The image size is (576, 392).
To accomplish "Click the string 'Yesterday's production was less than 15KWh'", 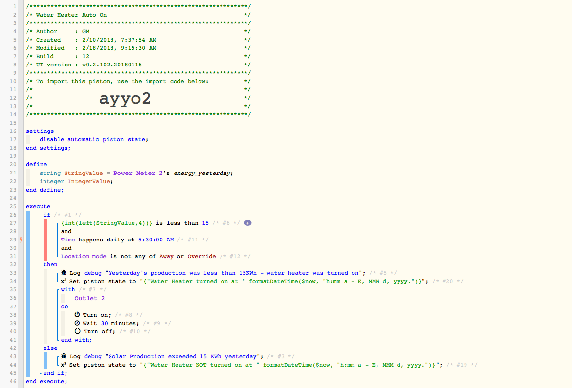I will tap(182, 273).
